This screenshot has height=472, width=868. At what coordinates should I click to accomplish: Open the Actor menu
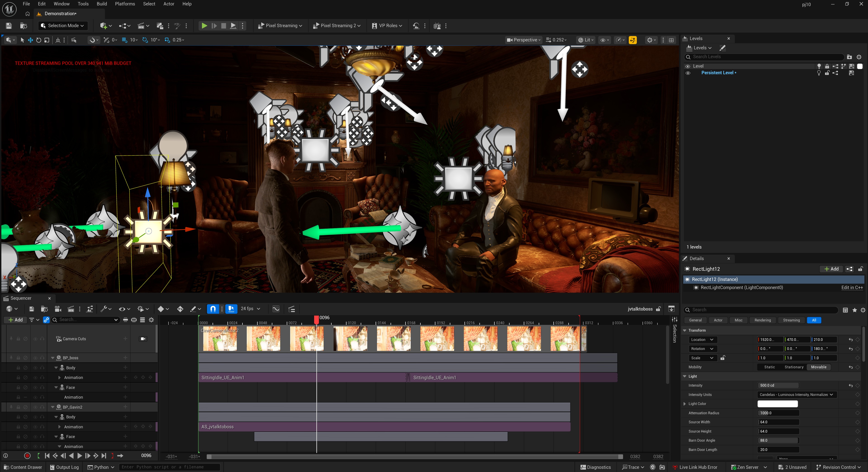(169, 4)
